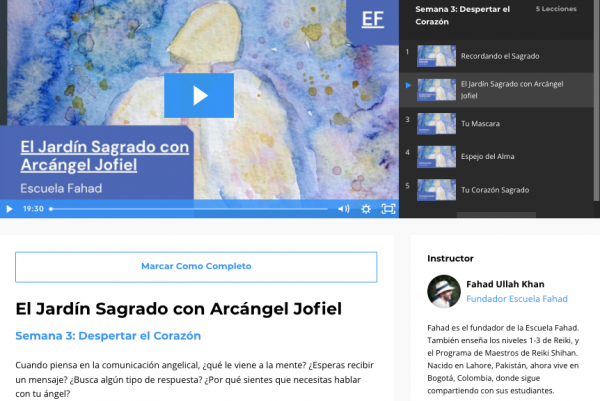Screen dimensions: 600x401
Task: Click the EF logo on video
Action: click(x=372, y=19)
